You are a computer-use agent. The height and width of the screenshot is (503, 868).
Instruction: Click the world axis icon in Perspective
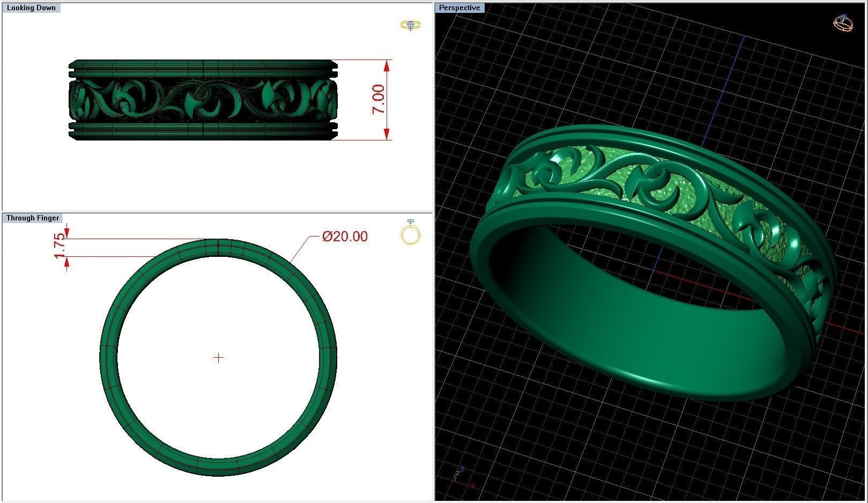click(x=464, y=477)
